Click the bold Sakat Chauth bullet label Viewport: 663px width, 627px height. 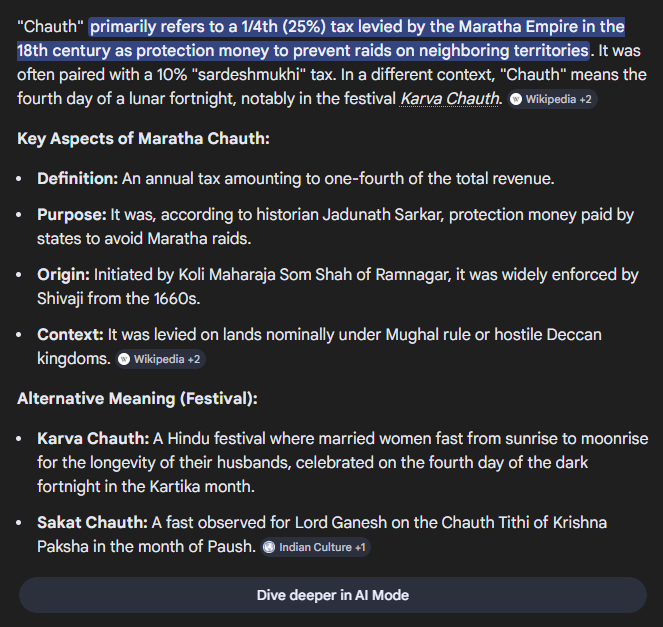[x=92, y=523]
